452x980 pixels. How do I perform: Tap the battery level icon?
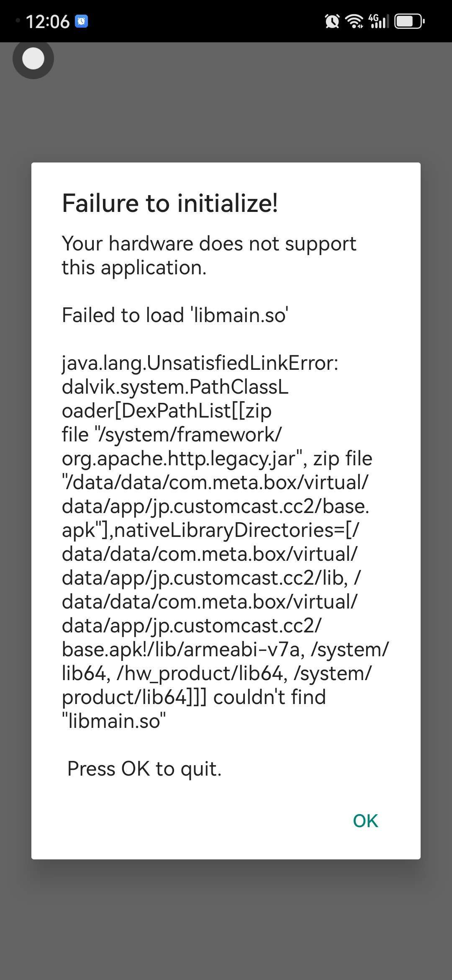(x=409, y=21)
